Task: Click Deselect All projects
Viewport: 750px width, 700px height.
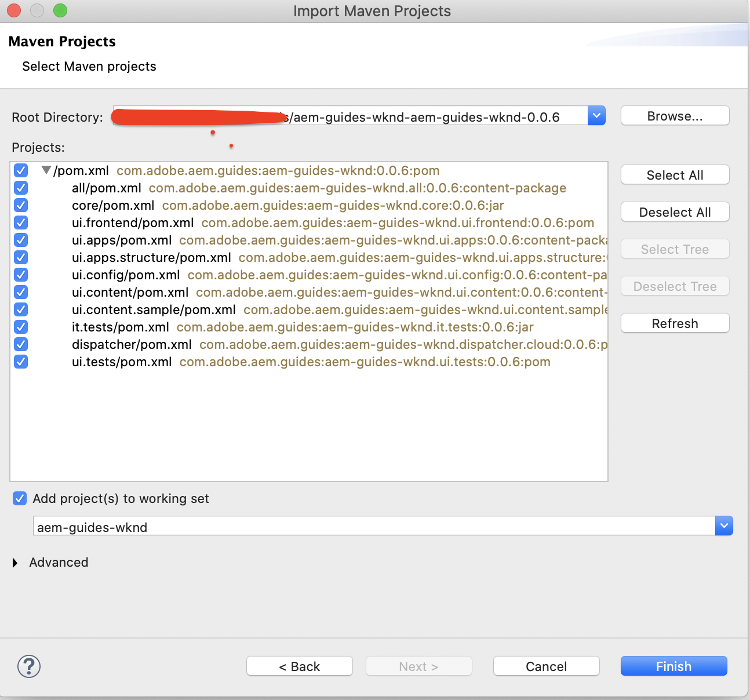Action: point(674,212)
